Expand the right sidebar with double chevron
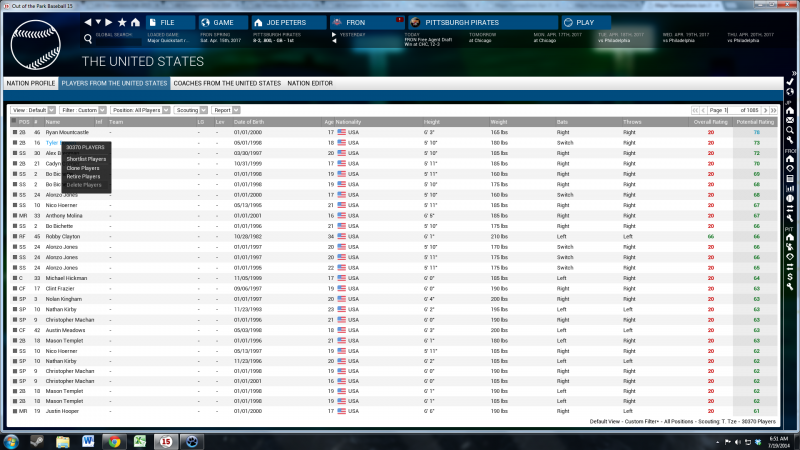Image resolution: width=800 pixels, height=450 pixels. click(x=794, y=73)
